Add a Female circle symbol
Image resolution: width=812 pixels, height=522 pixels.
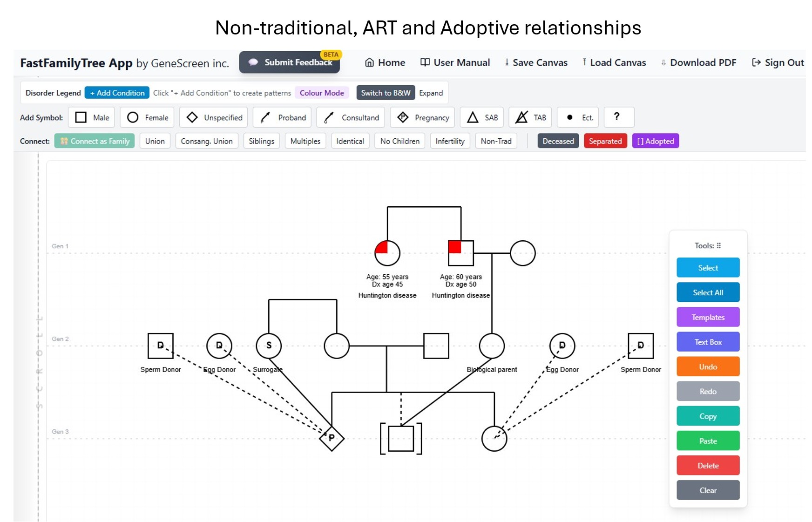tap(147, 117)
